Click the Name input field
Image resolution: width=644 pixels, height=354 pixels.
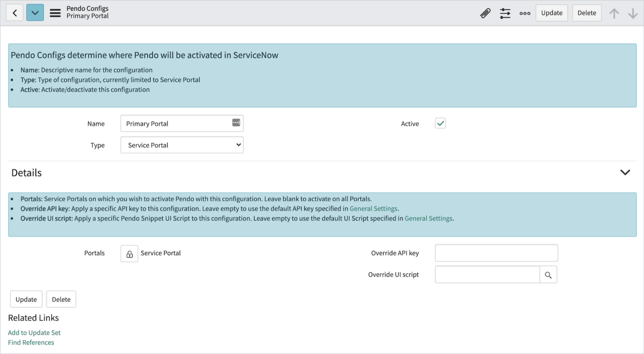pyautogui.click(x=182, y=123)
